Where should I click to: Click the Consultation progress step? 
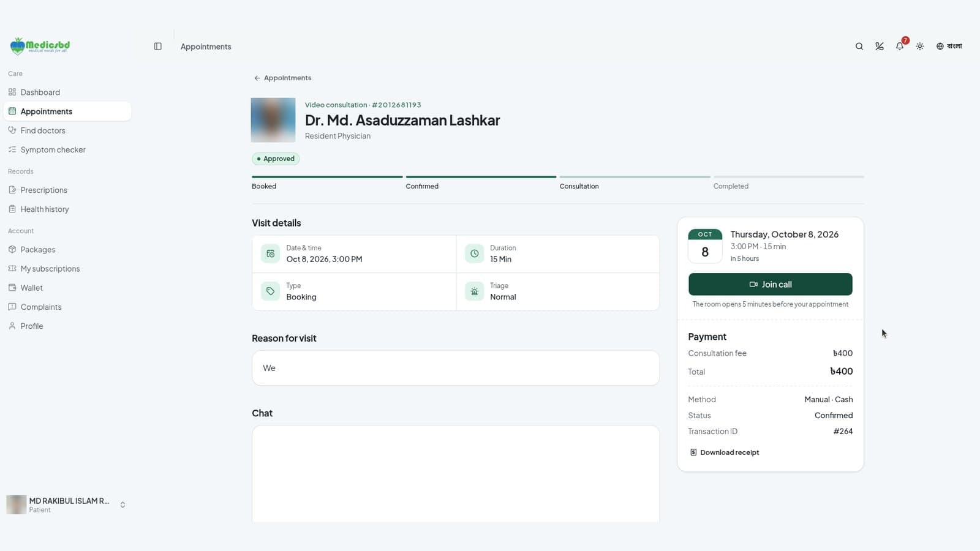click(x=635, y=183)
